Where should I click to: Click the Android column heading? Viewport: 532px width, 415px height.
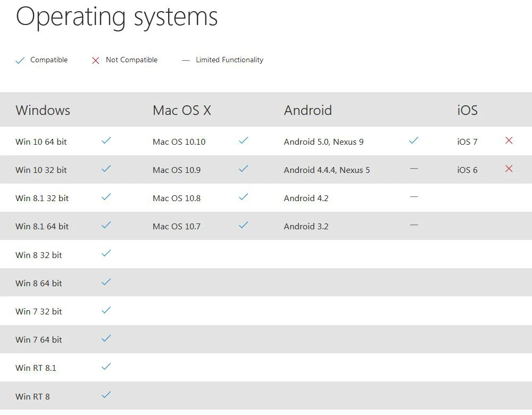pyautogui.click(x=308, y=110)
